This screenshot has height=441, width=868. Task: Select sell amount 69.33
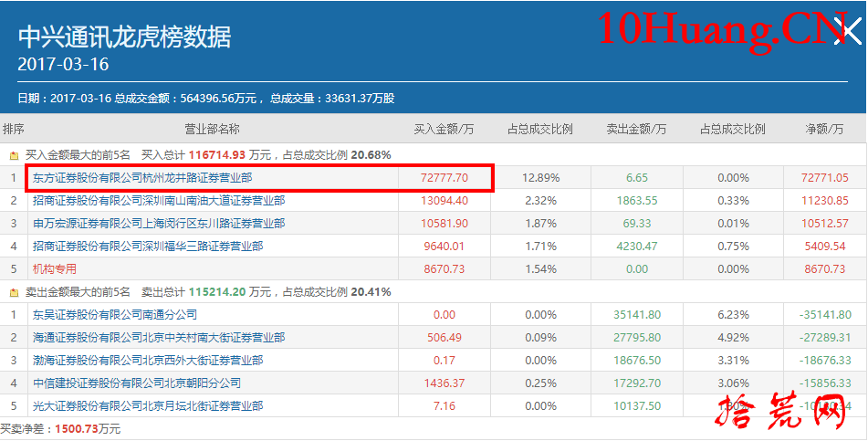point(636,224)
